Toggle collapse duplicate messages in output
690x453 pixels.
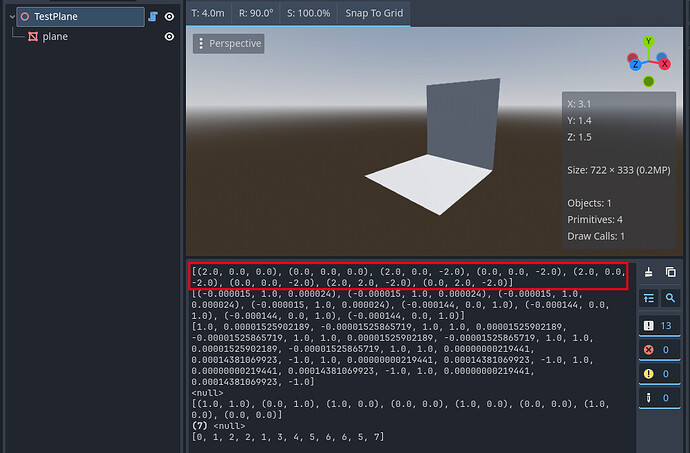650,297
